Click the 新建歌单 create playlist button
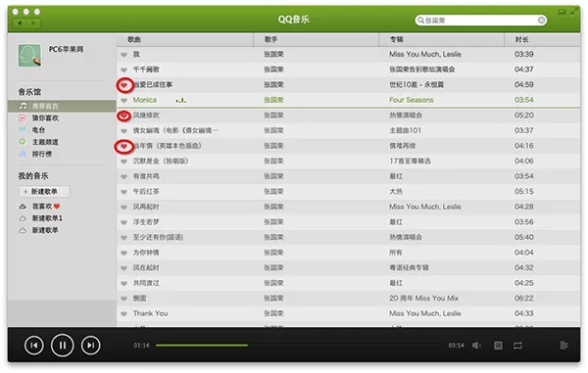Screen dimensions: 588x373 (x=44, y=191)
